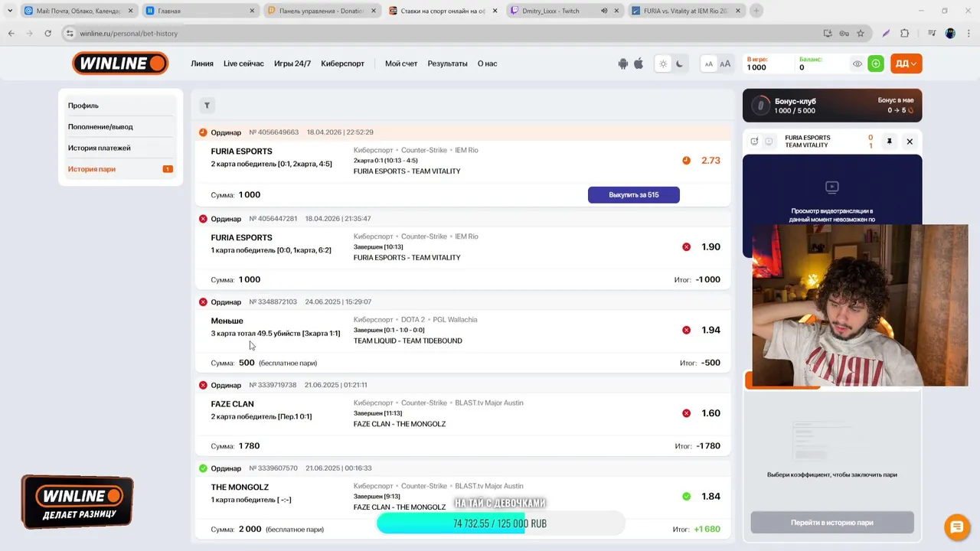Click the green deposit plus button

point(876,64)
